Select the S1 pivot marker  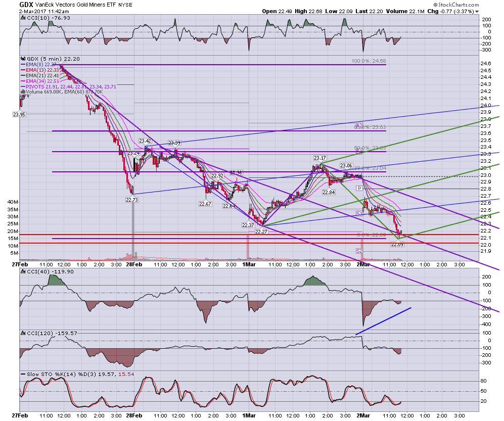[359, 213]
